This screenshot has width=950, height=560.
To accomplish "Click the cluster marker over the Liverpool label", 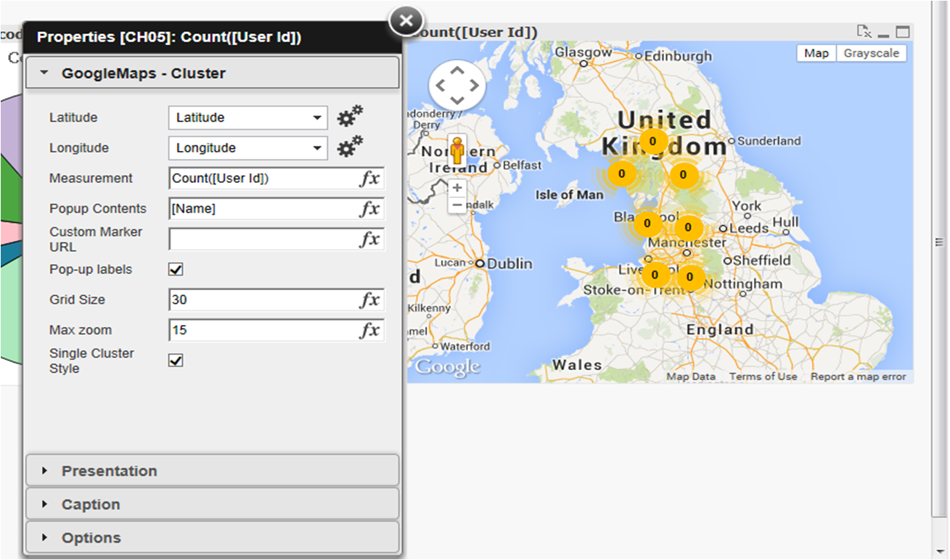I will (x=655, y=275).
